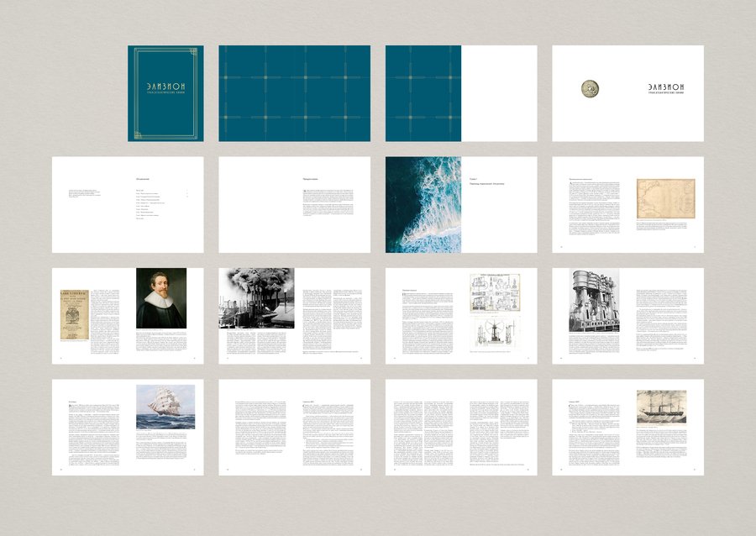Select the aerial ocean wave photo
This screenshot has height=536, width=756.
click(423, 204)
